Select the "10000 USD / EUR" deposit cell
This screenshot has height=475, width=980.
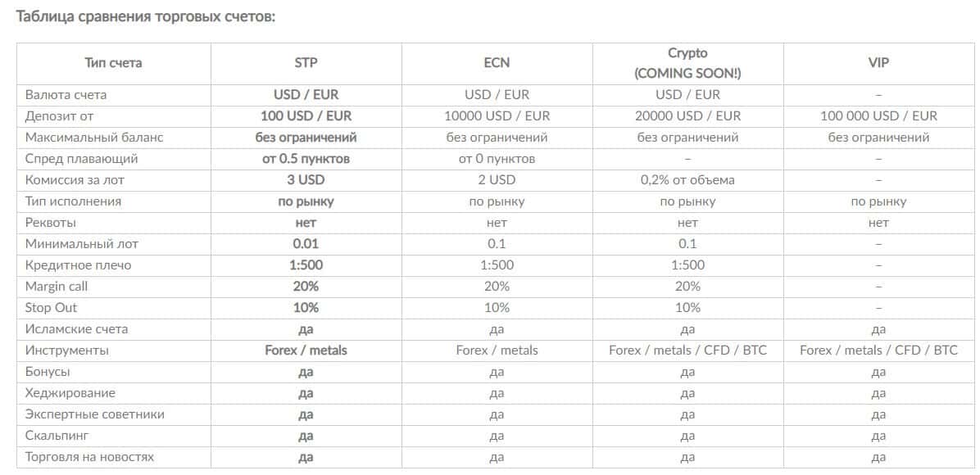(x=497, y=116)
